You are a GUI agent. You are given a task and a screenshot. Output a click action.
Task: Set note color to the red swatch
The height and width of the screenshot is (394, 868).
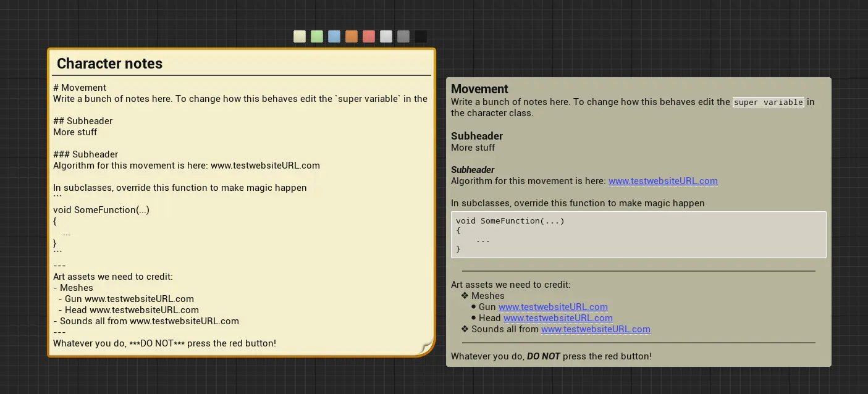point(369,37)
